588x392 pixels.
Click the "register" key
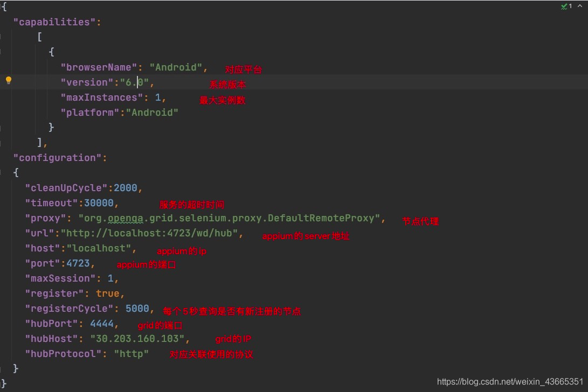pos(54,293)
